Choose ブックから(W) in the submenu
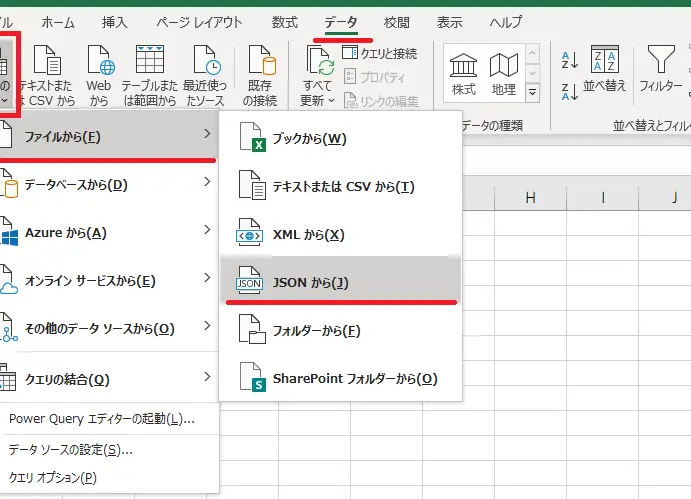Viewport: 691px width, 499px height. 341,138
